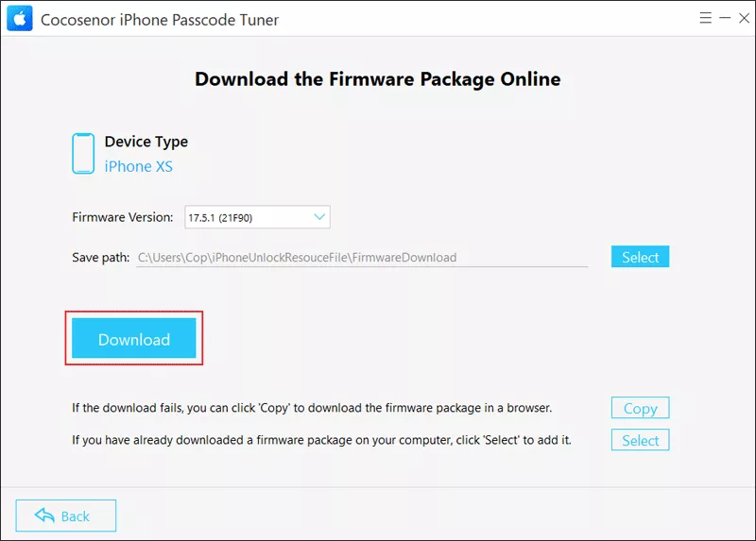This screenshot has height=541, width=756.
Task: Choose Select next to save path
Action: [640, 257]
